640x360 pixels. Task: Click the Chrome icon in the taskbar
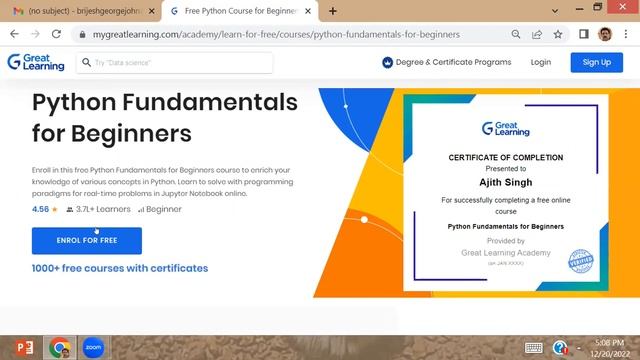(x=60, y=348)
